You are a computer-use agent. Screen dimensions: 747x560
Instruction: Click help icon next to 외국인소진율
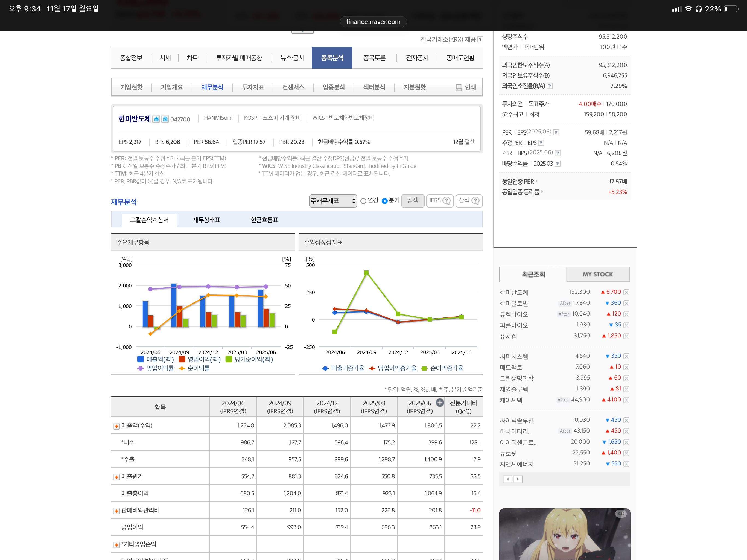pos(549,86)
